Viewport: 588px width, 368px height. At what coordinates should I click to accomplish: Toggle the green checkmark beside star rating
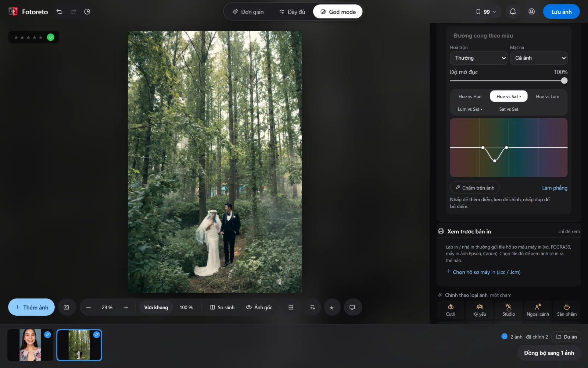click(51, 37)
